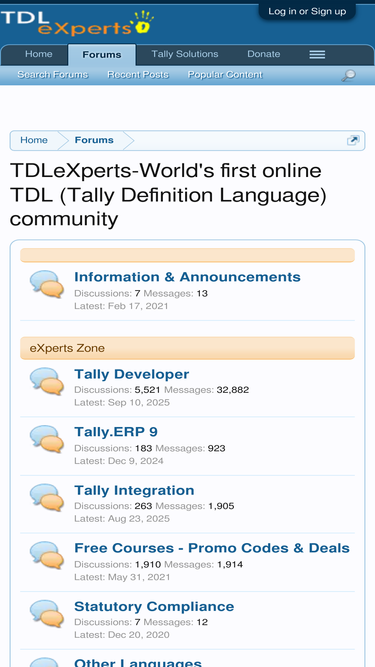The height and width of the screenshot is (667, 375).
Task: Click Tally Integration messages count 1,905
Action: pos(221,506)
